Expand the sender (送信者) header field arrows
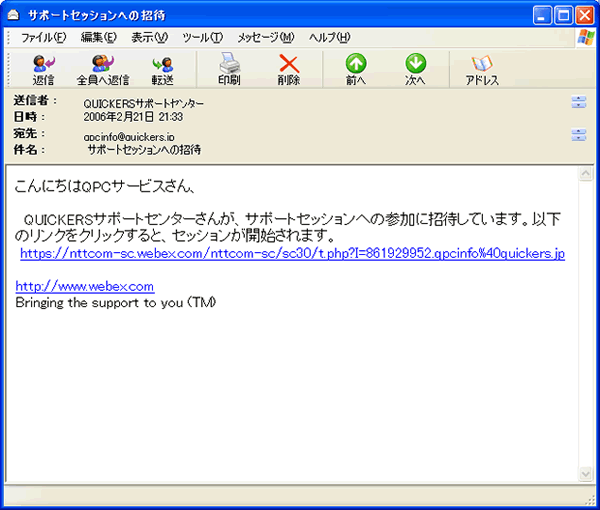Viewport: 600px width, 510px height. coord(579,102)
